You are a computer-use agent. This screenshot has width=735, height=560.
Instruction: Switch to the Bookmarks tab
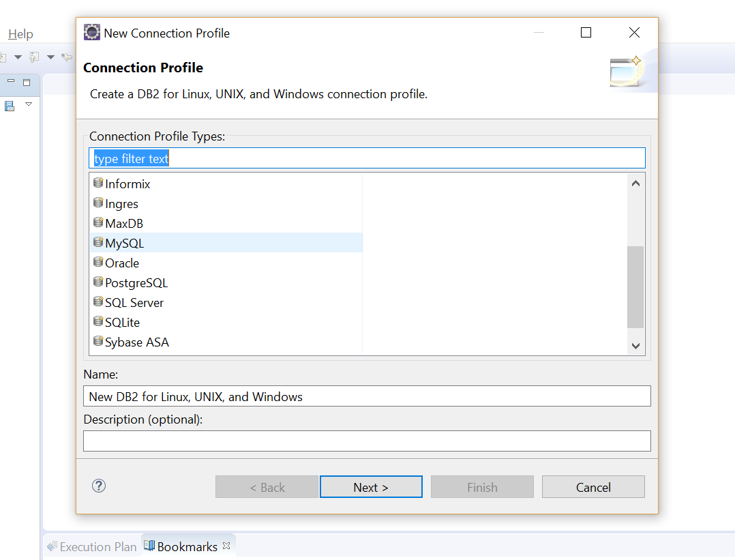point(187,546)
